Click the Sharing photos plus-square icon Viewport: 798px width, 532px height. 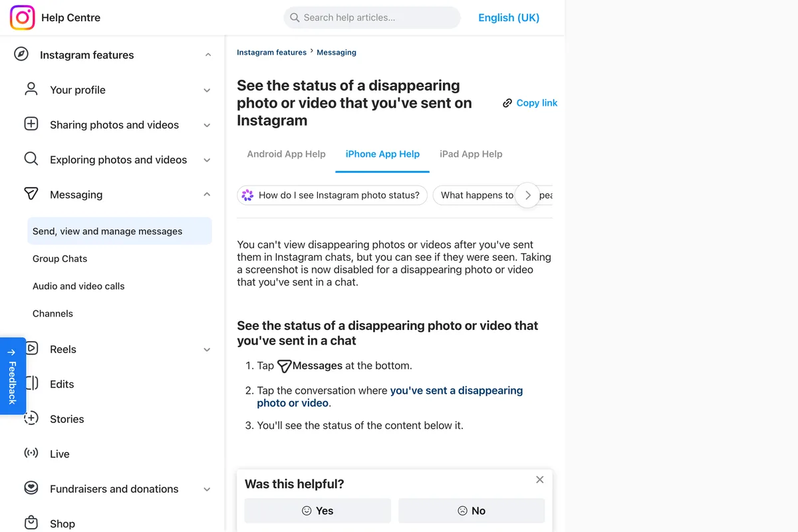pyautogui.click(x=31, y=124)
